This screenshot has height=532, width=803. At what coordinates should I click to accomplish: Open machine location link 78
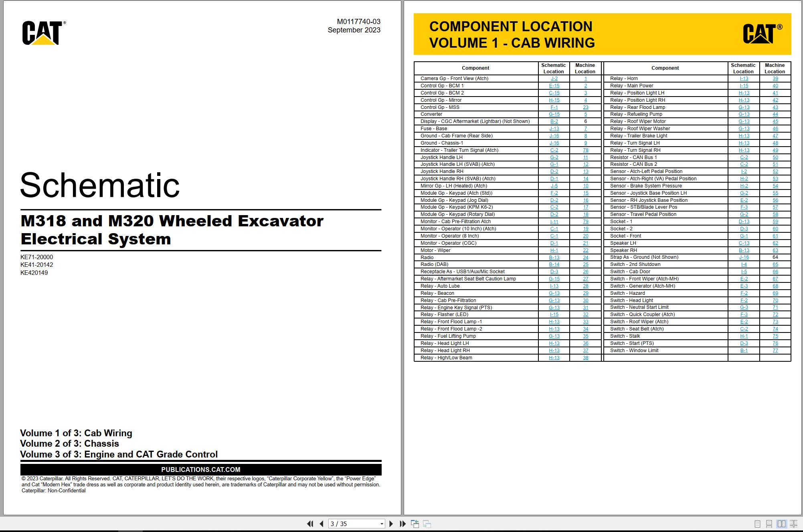tap(586, 150)
